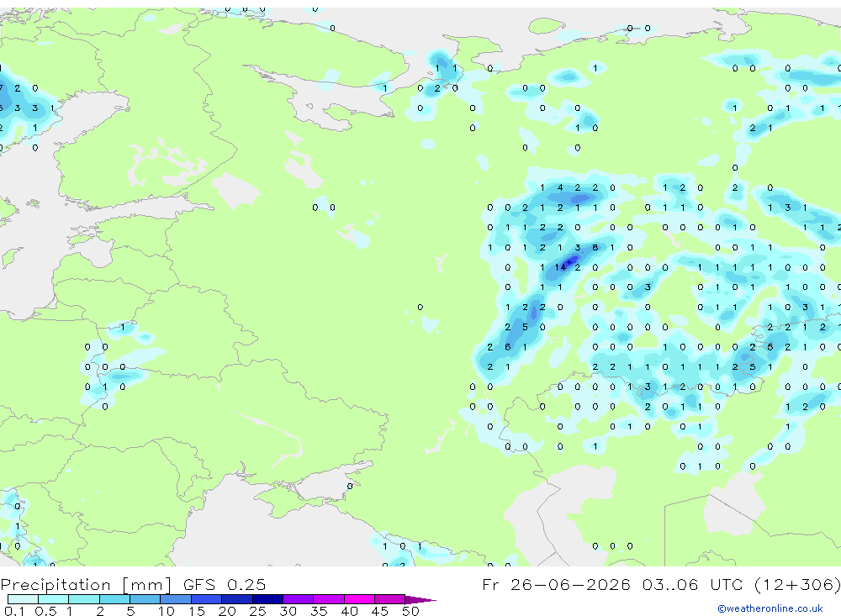Click the 2–5 mm legend color segment
841x616 pixels.
114,599
